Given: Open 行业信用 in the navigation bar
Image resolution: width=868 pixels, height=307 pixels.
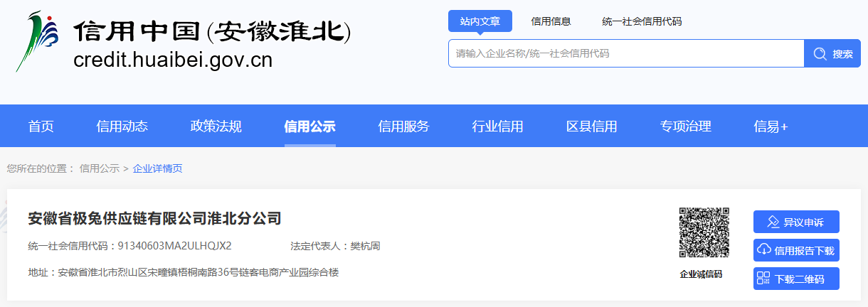Looking at the screenshot, I should tap(498, 126).
